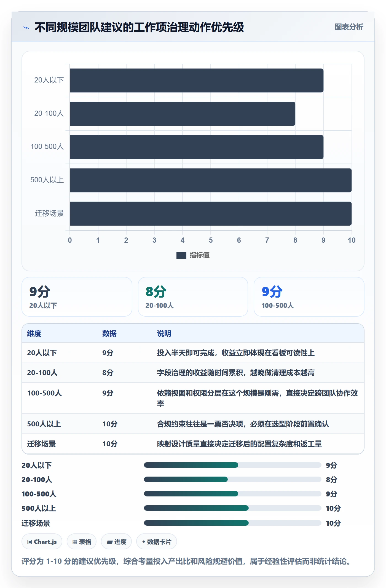Toggle the 指标值 legend color box
The image size is (386, 588).
(181, 255)
